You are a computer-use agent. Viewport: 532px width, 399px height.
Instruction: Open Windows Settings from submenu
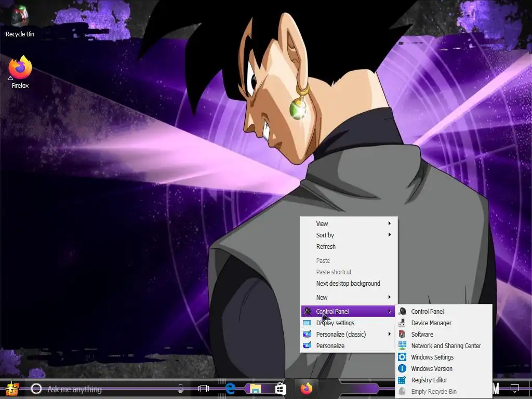[444, 357]
